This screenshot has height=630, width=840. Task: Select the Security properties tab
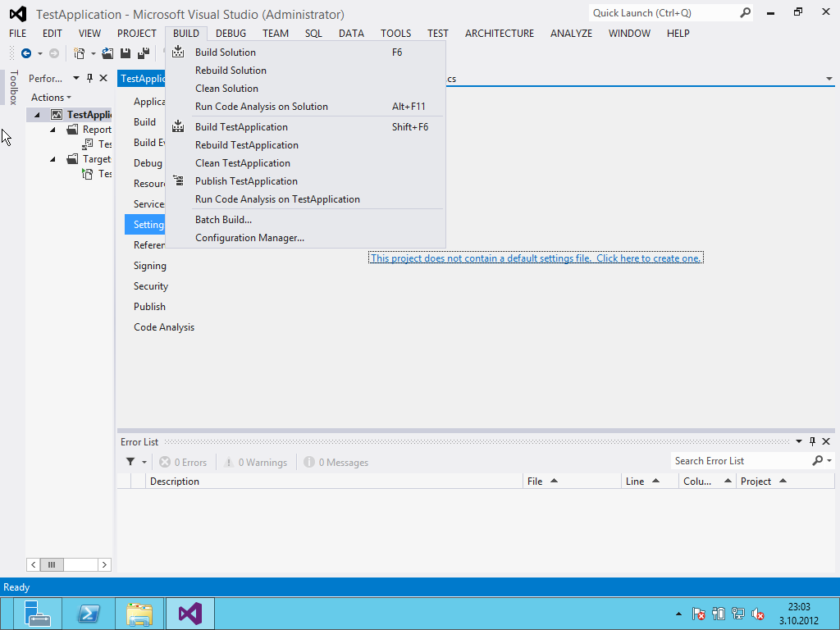tap(151, 286)
